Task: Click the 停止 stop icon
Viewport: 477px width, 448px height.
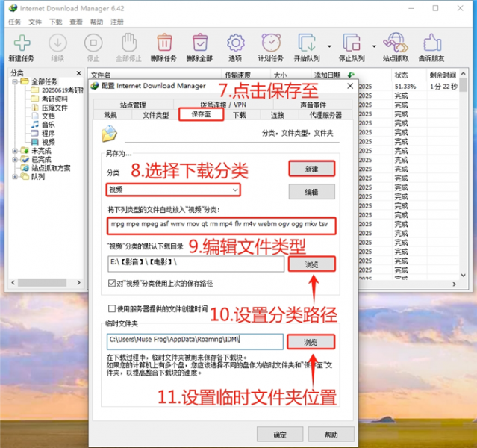Action: pyautogui.click(x=93, y=43)
